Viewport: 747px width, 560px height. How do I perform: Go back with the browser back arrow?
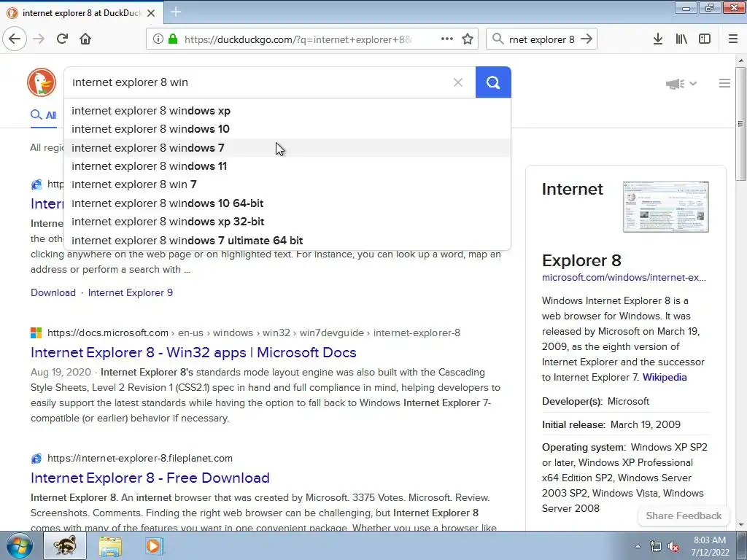click(x=15, y=39)
